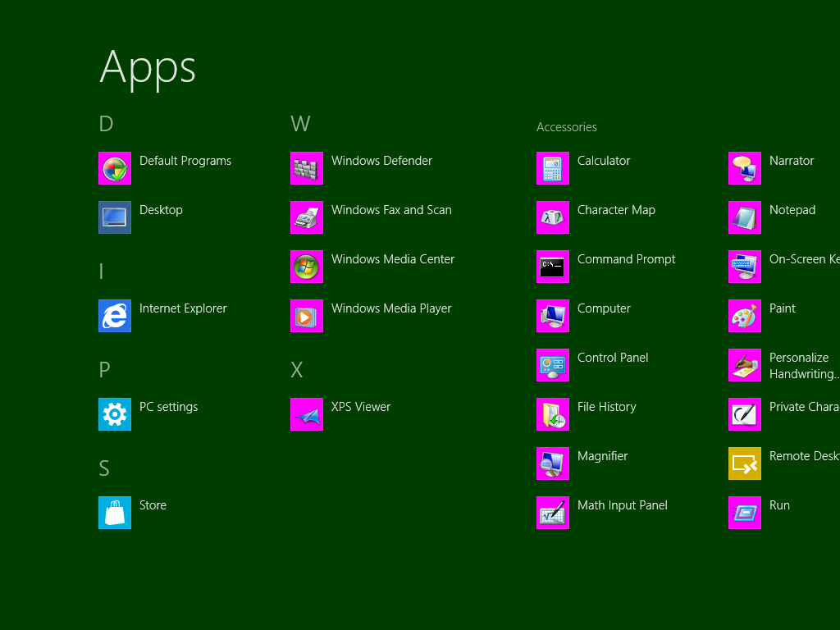Launch the Windows Defender wall icon
Viewport: 840px width, 630px height.
tap(307, 168)
